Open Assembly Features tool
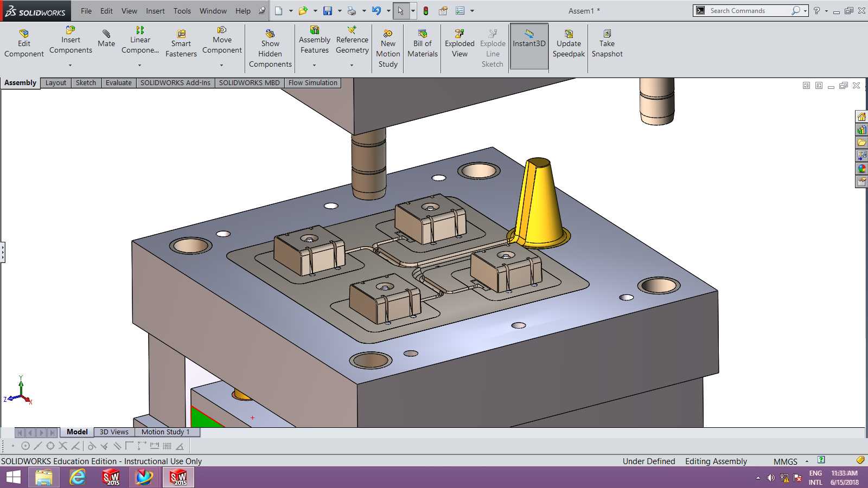The image size is (868, 488). click(315, 40)
